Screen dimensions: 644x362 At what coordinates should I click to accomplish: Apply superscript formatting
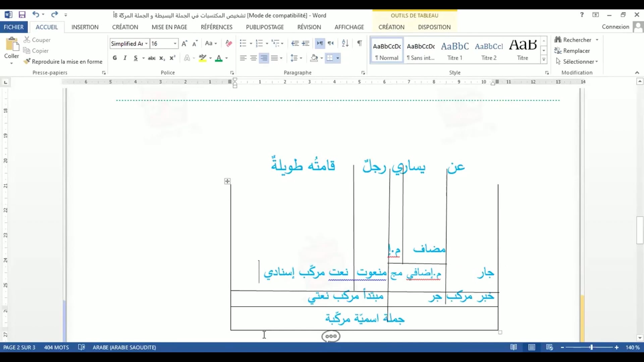pos(172,58)
